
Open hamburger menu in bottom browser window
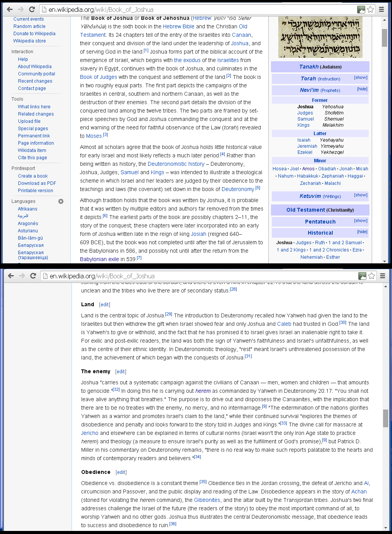pyautogui.click(x=382, y=276)
